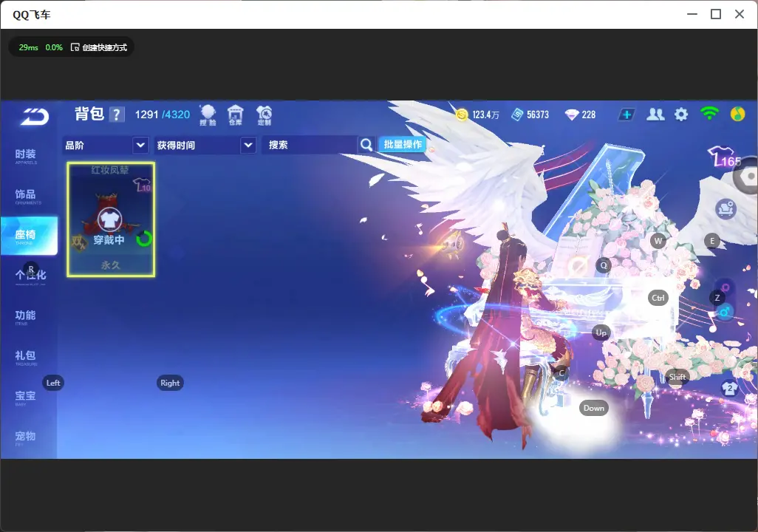758x532 pixels.
Task: Click the plus recharge button
Action: pyautogui.click(x=626, y=115)
